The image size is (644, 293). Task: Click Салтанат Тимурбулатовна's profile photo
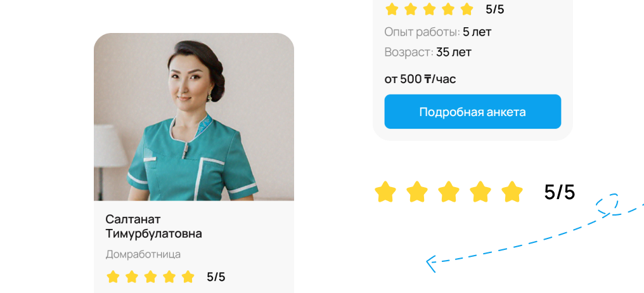[x=194, y=117]
